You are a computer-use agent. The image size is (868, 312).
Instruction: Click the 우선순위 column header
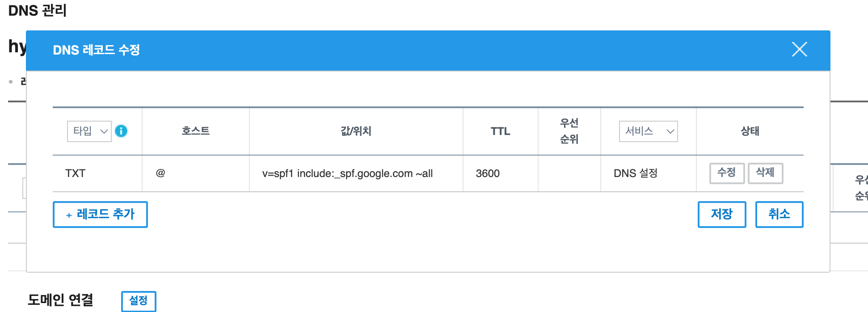pyautogui.click(x=569, y=131)
